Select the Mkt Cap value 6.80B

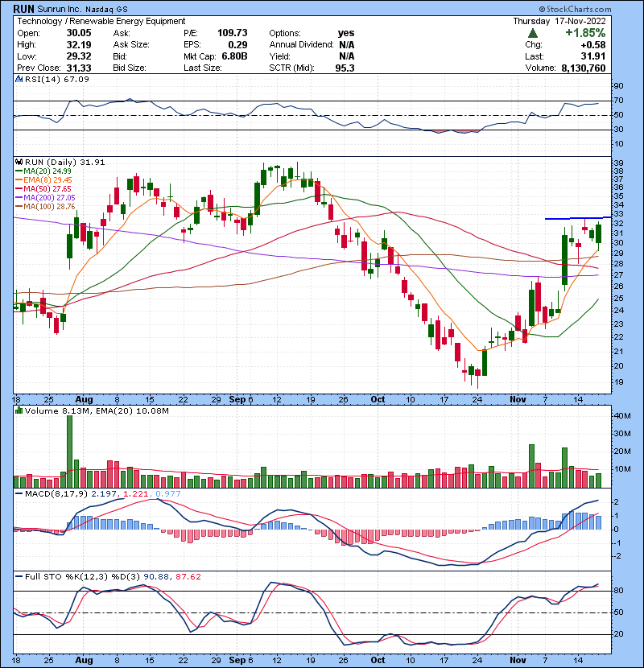coord(234,56)
